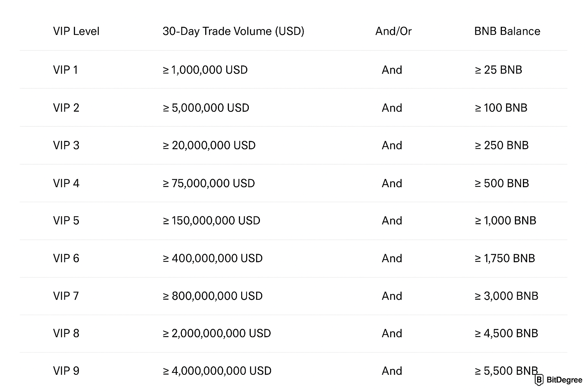Image resolution: width=588 pixels, height=392 pixels.
Task: Click the And cell in the VIP 3 row
Action: [392, 145]
